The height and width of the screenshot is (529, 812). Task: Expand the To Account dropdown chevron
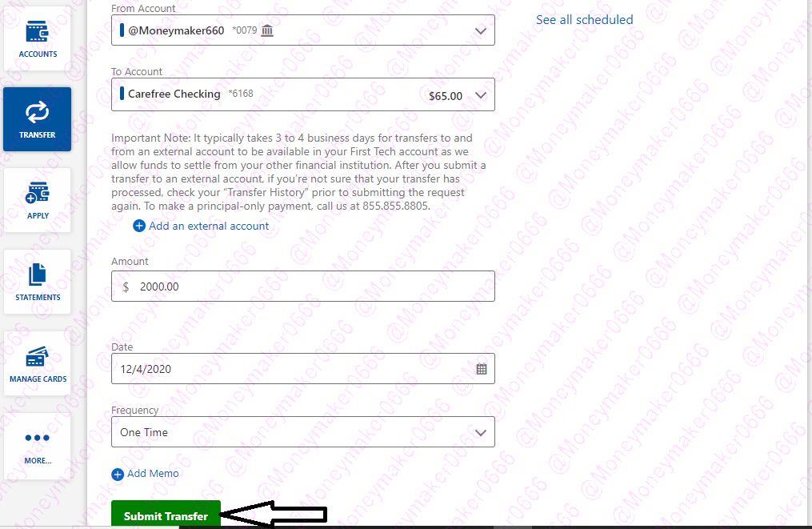[x=480, y=95]
